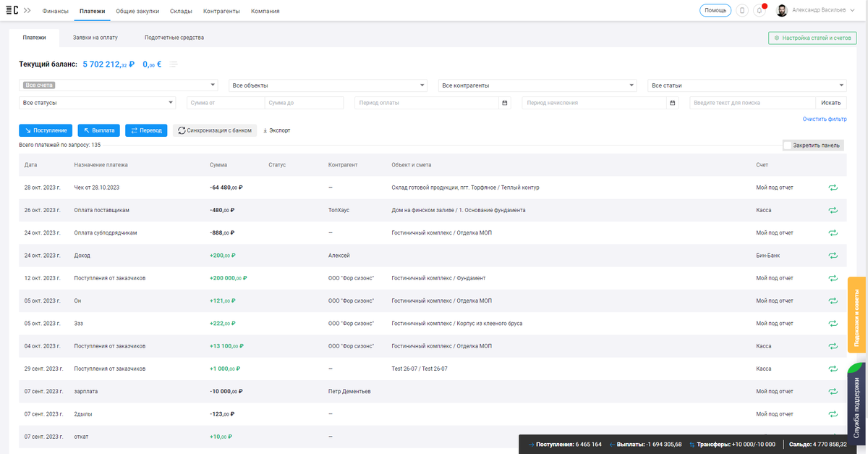The height and width of the screenshot is (454, 868).
Task: Add a Выплата payment
Action: pos(99,130)
